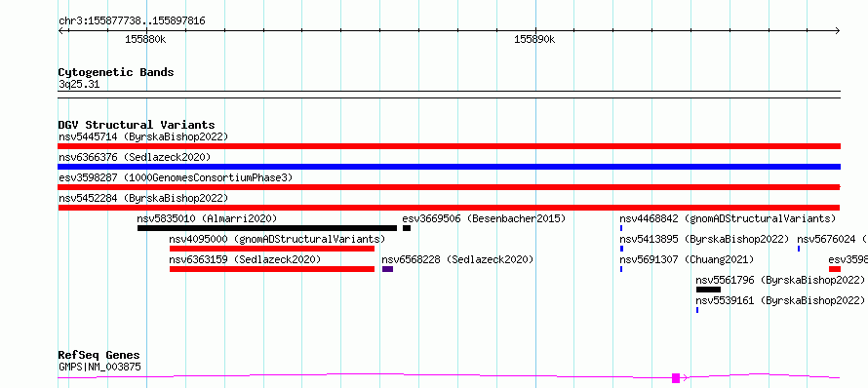Image resolution: width=868 pixels, height=388 pixels.
Task: Click the small black bar of esv3669506
Action: click(x=407, y=228)
